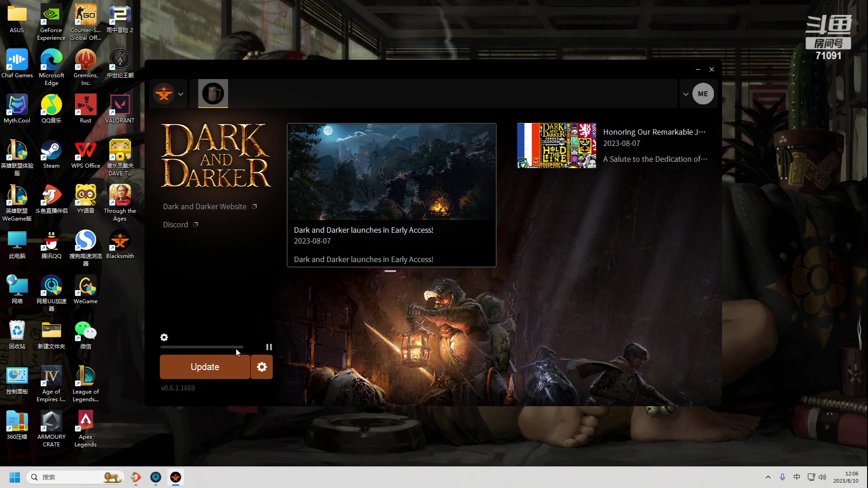
Task: Open Blacksmith from the taskbar
Action: coord(175,477)
